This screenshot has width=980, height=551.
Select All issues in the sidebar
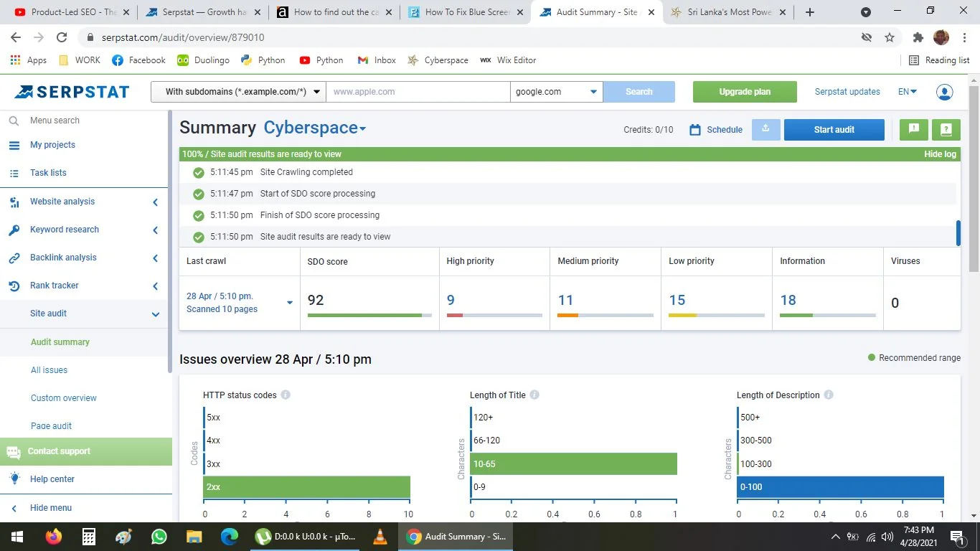point(49,370)
